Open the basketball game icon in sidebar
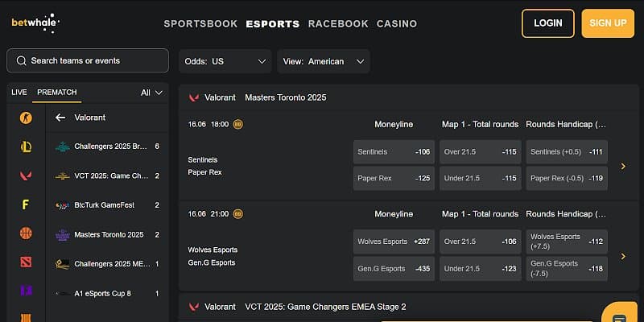This screenshot has width=644, height=322. (26, 233)
